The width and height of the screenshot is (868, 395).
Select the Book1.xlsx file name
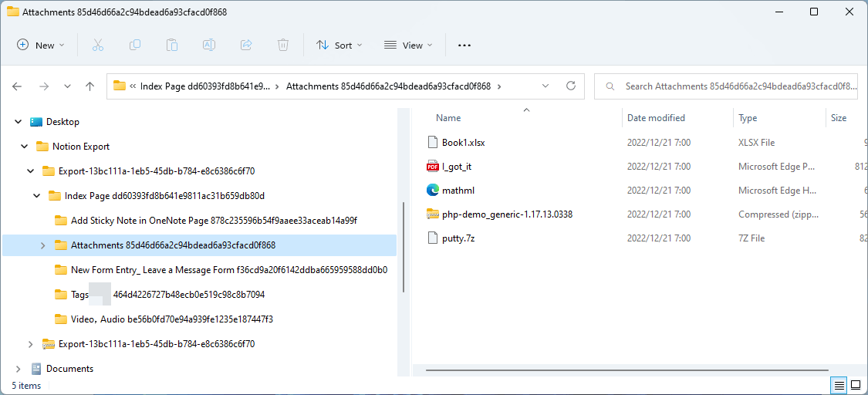tap(464, 142)
